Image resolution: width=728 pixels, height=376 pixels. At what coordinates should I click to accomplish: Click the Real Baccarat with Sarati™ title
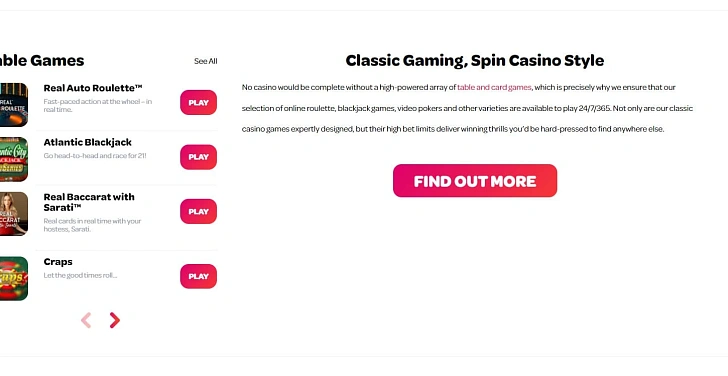(x=89, y=202)
